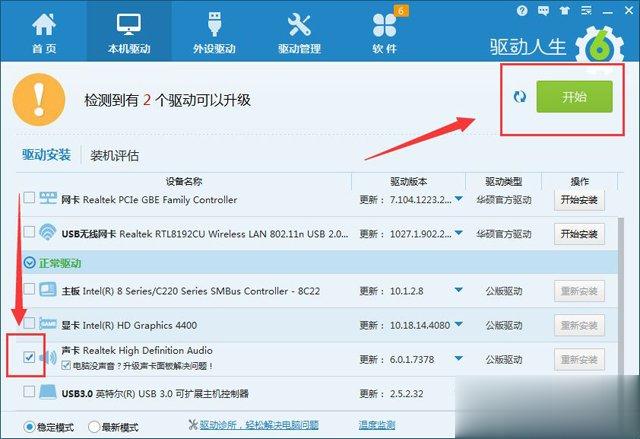The image size is (640, 439).
Task: Switch to 本机驱动 tab
Action: [x=129, y=33]
